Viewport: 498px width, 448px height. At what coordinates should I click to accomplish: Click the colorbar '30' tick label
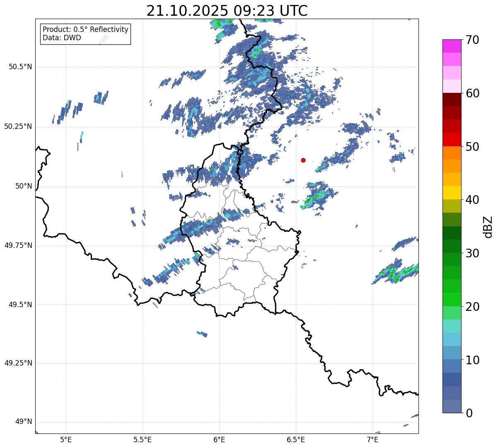[472, 253]
